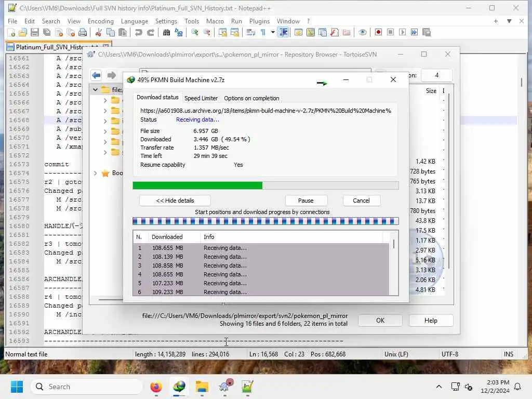Open the Function List toolbar icon
The width and height of the screenshot is (532, 399).
tap(335, 33)
